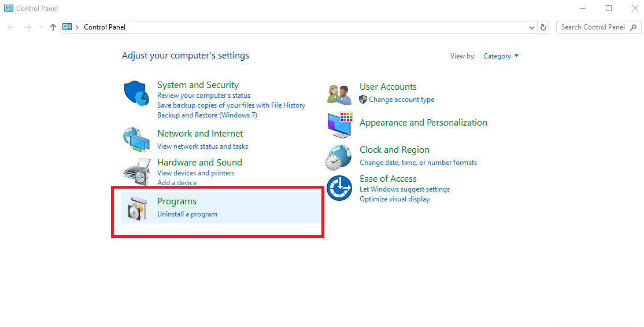Go up one level with Up arrow
Screen dimensions: 644x327
coord(53,27)
